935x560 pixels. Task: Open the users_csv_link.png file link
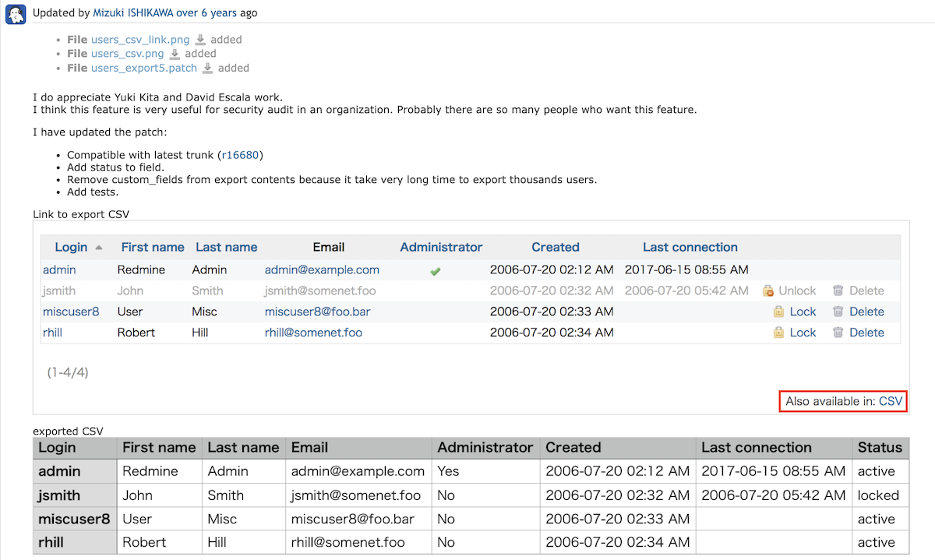pos(140,40)
